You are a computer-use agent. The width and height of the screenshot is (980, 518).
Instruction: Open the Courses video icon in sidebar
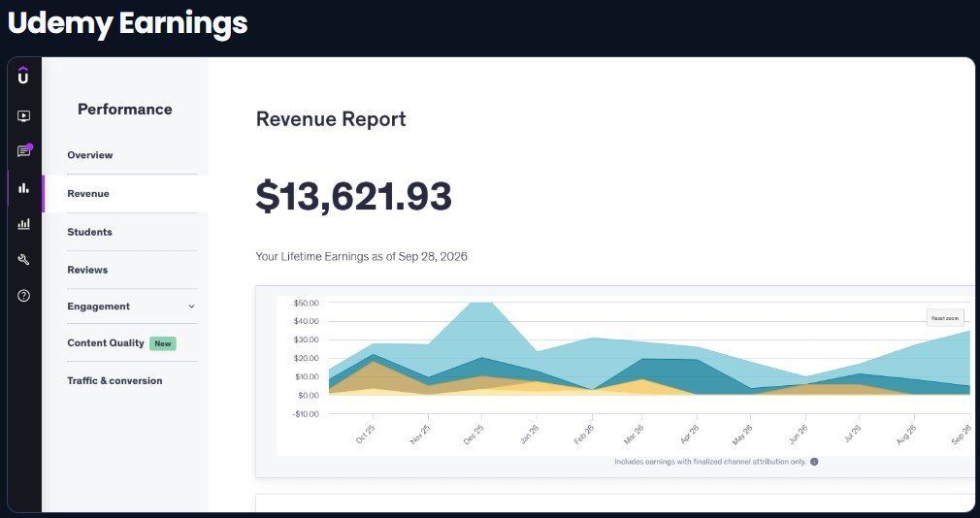[x=23, y=115]
